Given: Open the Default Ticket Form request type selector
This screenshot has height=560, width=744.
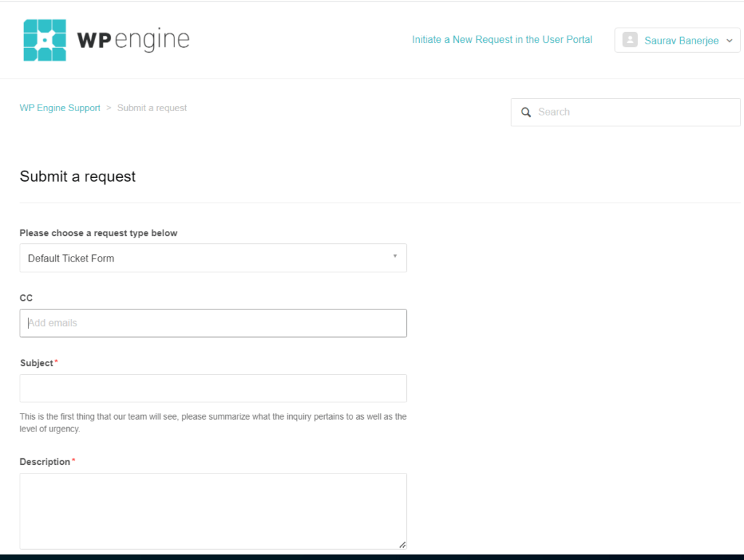Looking at the screenshot, I should click(x=213, y=258).
